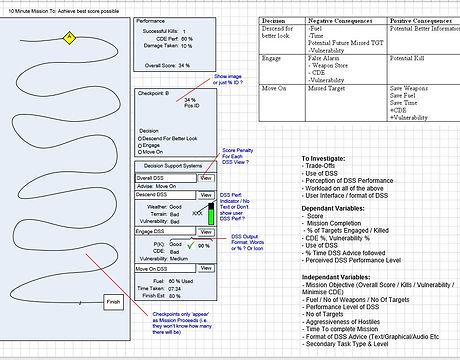
Task: Click 'Vulnerability: Bad' under Descend DSS
Action: pyautogui.click(x=159, y=222)
